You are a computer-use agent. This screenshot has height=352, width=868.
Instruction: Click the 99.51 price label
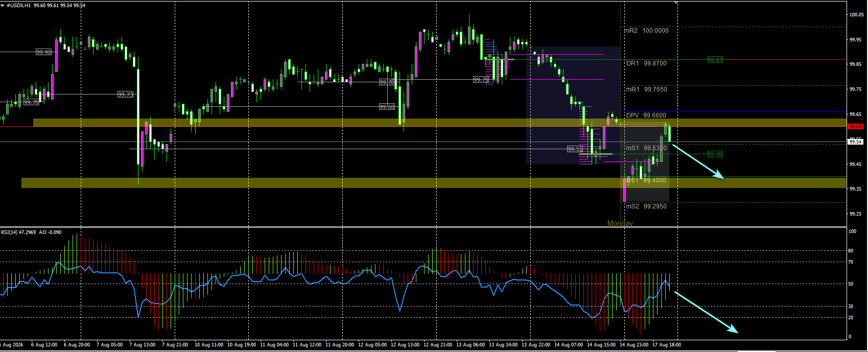coord(575,149)
